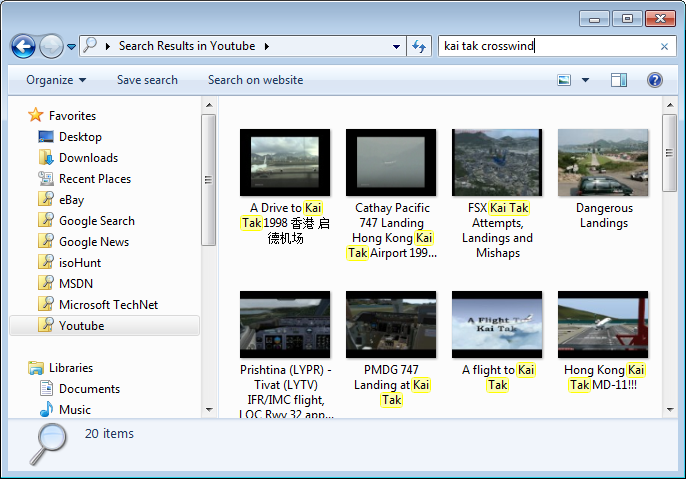Click the Music library icon

[46, 409]
